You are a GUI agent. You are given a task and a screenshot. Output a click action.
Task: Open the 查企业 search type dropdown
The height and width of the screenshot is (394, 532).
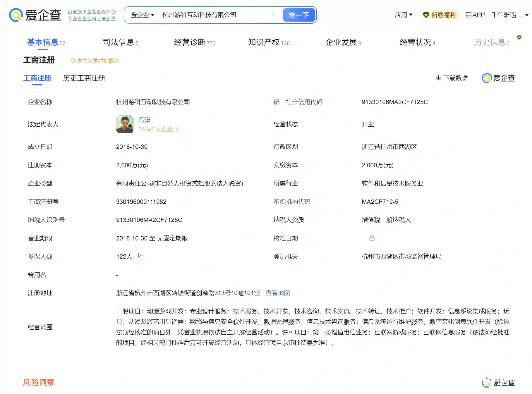pyautogui.click(x=142, y=15)
